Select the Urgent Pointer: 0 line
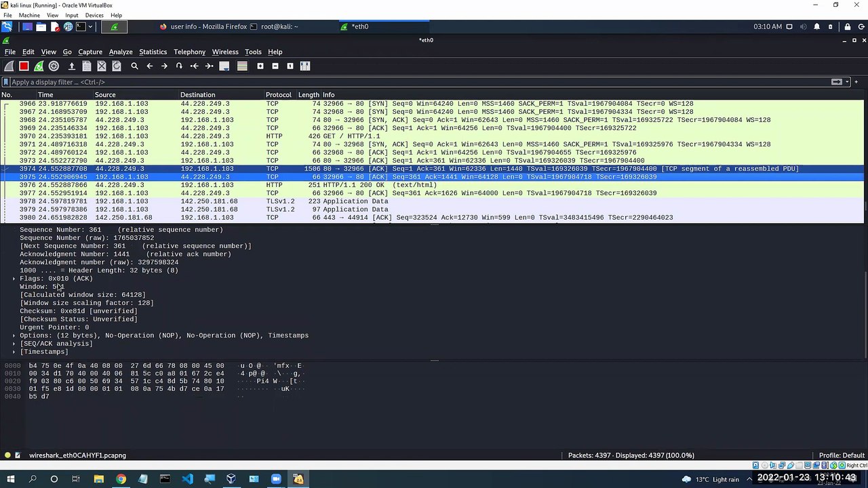868x488 pixels. (x=54, y=327)
